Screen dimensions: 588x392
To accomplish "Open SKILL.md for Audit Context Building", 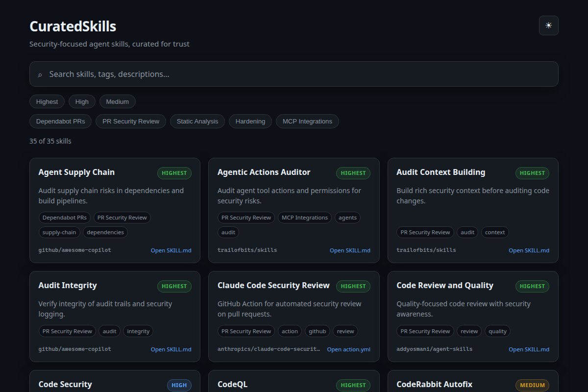I will [529, 250].
